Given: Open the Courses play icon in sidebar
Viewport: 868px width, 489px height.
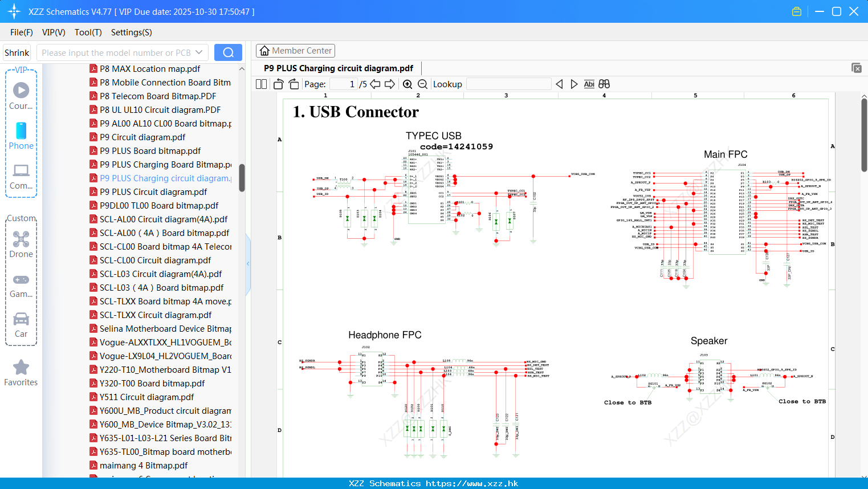Looking at the screenshot, I should pos(21,90).
